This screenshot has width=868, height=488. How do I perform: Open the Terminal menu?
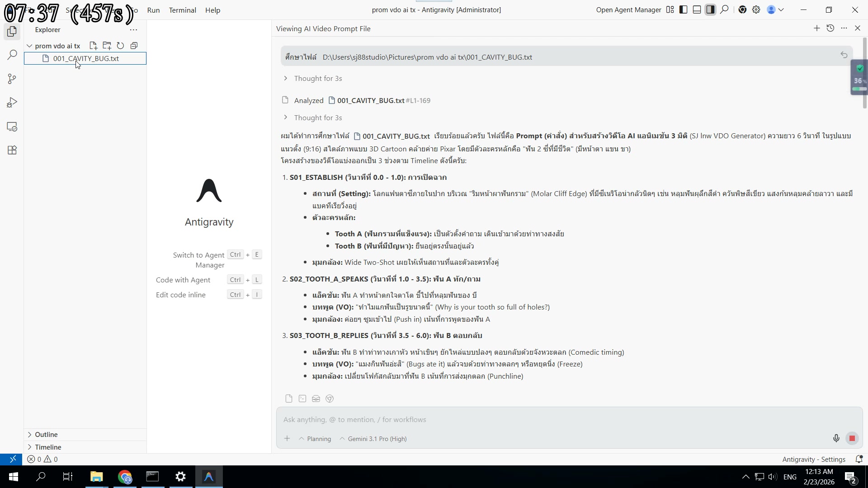tap(182, 10)
